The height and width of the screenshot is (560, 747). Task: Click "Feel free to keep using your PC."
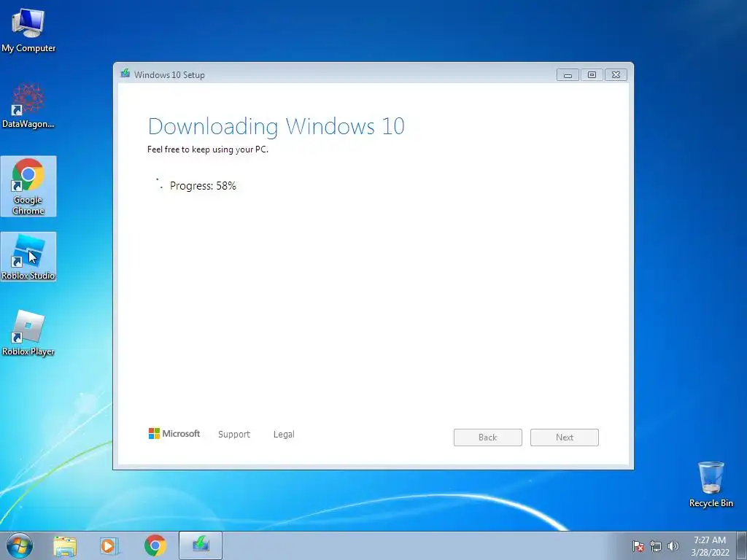point(208,149)
